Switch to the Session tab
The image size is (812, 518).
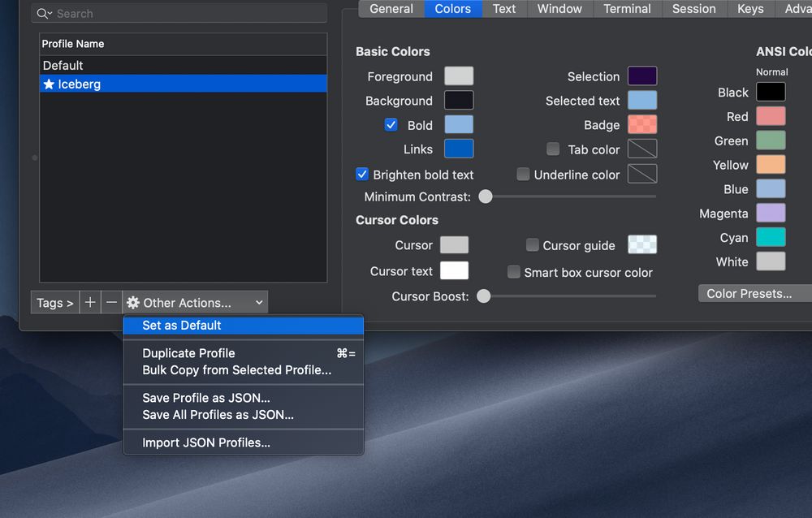point(694,9)
